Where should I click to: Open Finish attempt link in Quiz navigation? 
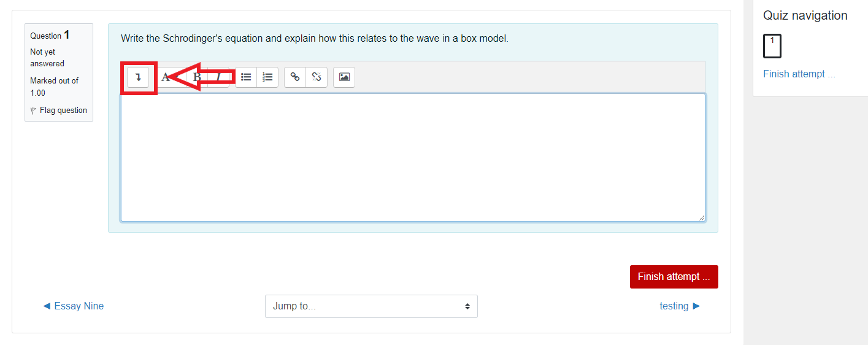[x=799, y=74]
